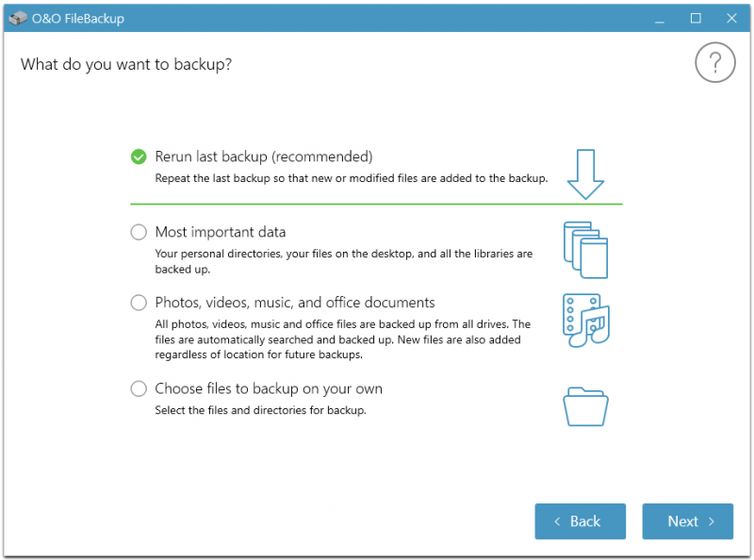754x560 pixels.
Task: Select the Rerun last backup option checkmark
Action: coord(139,156)
